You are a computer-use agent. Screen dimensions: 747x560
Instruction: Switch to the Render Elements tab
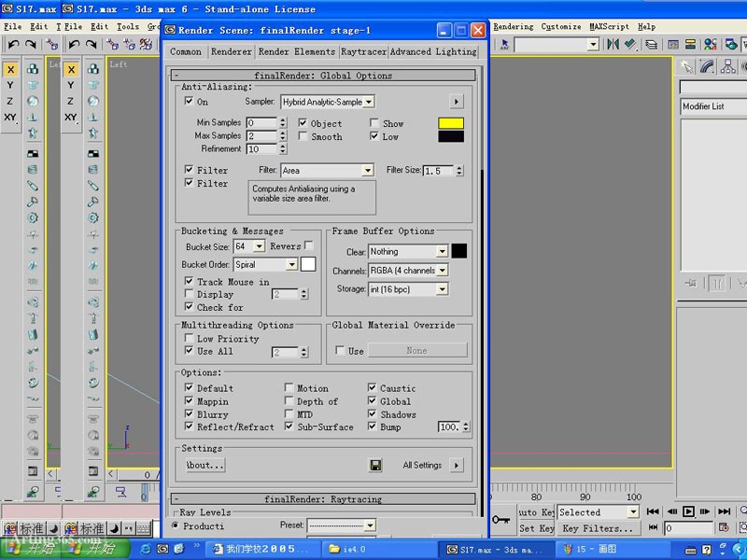(x=297, y=51)
